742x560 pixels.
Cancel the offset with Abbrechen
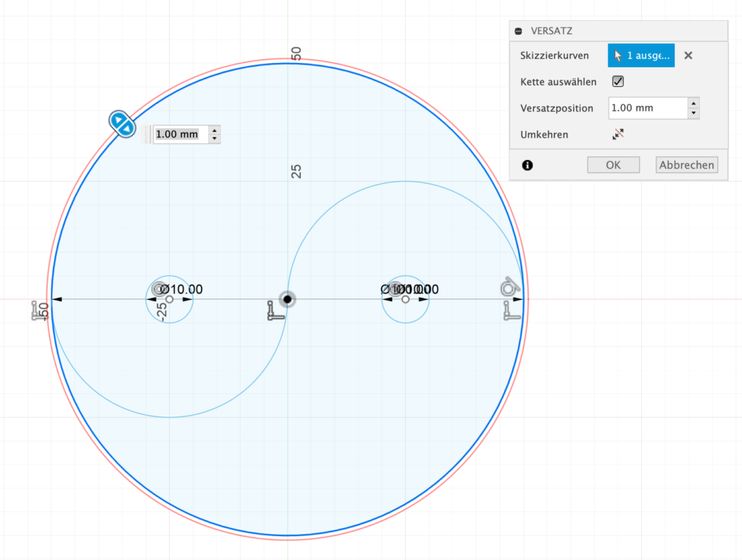(x=686, y=165)
